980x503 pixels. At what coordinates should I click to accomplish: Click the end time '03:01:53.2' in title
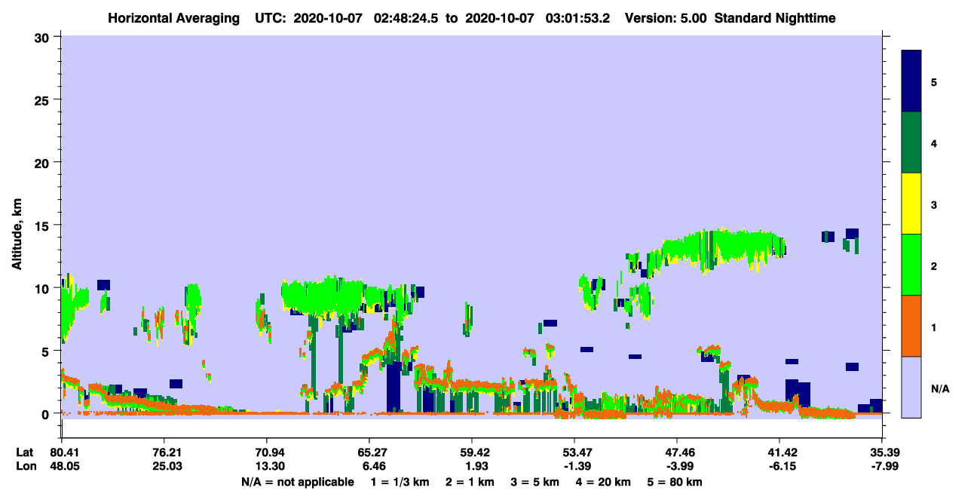577,18
